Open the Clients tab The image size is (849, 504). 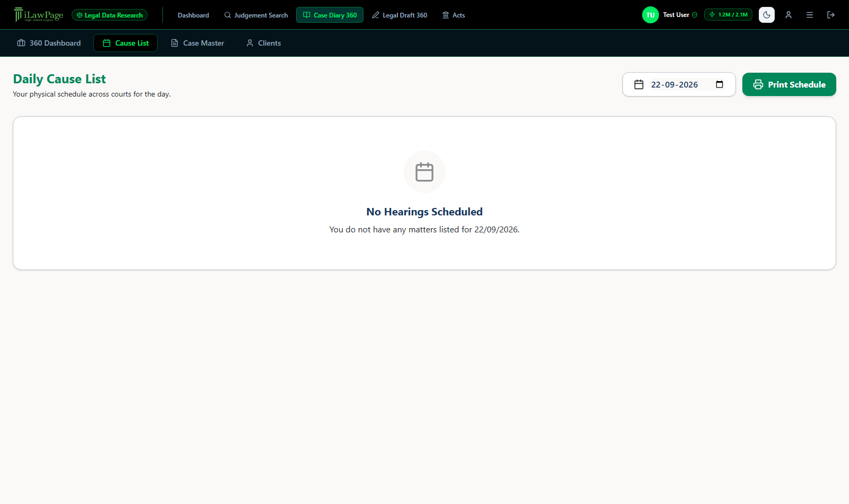tap(264, 43)
